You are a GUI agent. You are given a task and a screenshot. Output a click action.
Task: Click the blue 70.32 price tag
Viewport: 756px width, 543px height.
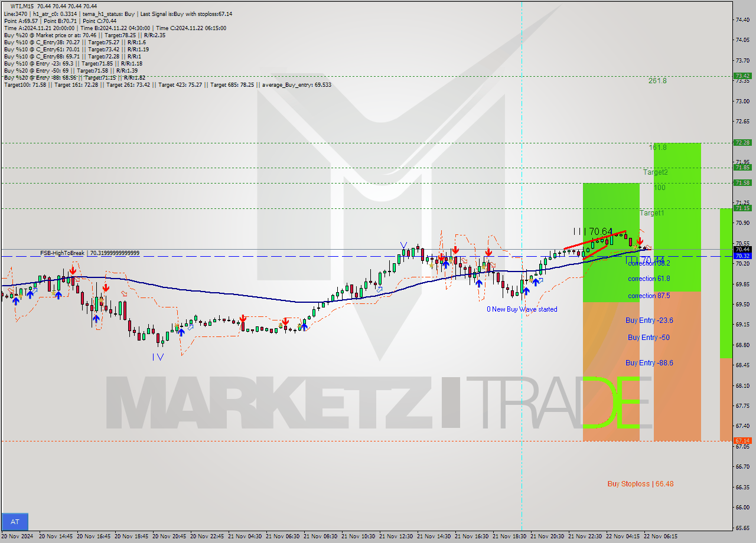pos(742,256)
